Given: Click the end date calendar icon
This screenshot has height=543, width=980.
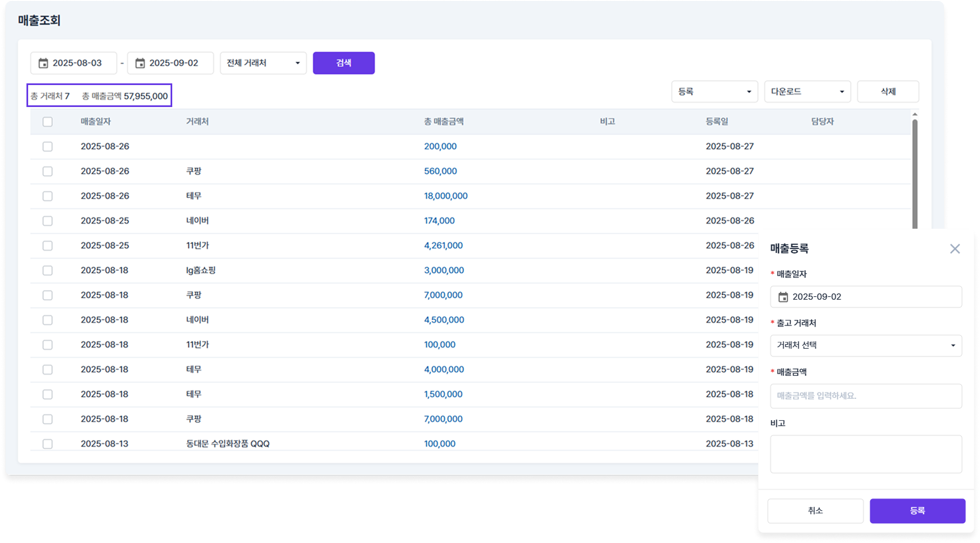Looking at the screenshot, I should pyautogui.click(x=140, y=63).
